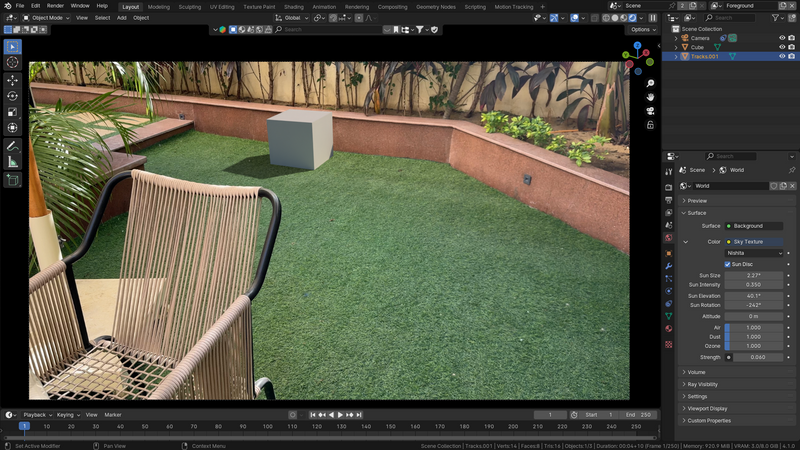The height and width of the screenshot is (450, 800).
Task: Open the Modifiers wrench properties tab
Action: [x=668, y=266]
